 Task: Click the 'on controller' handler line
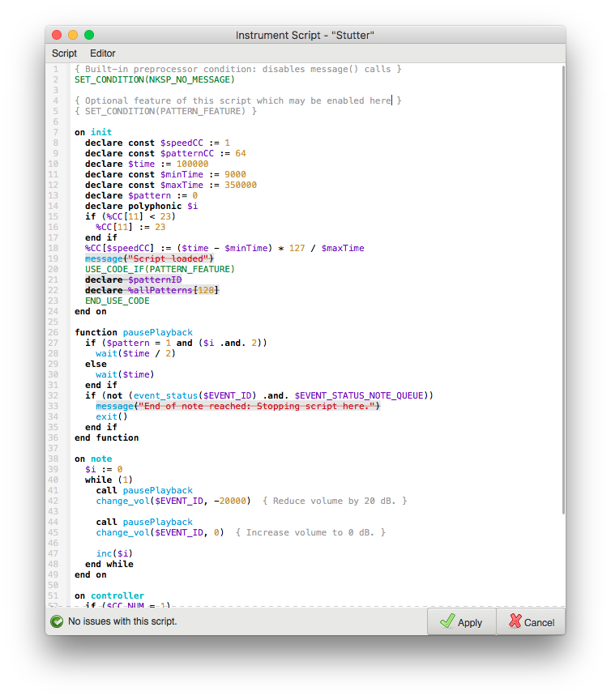pyautogui.click(x=109, y=595)
